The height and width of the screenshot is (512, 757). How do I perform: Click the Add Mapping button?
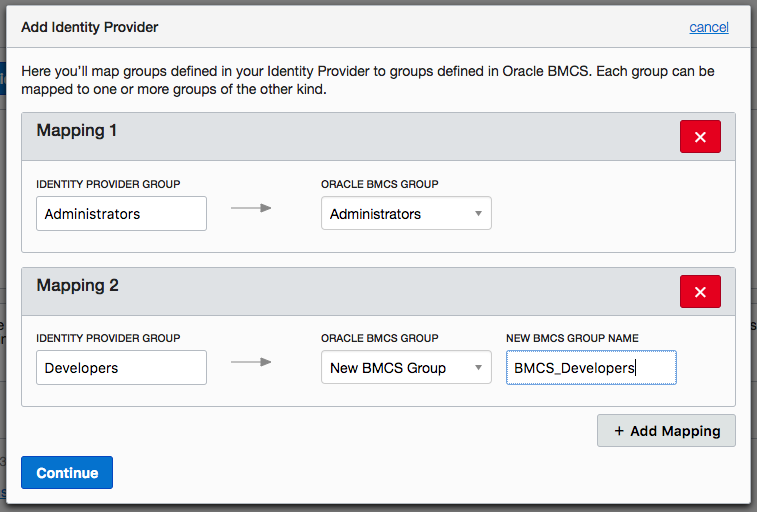pyautogui.click(x=666, y=431)
